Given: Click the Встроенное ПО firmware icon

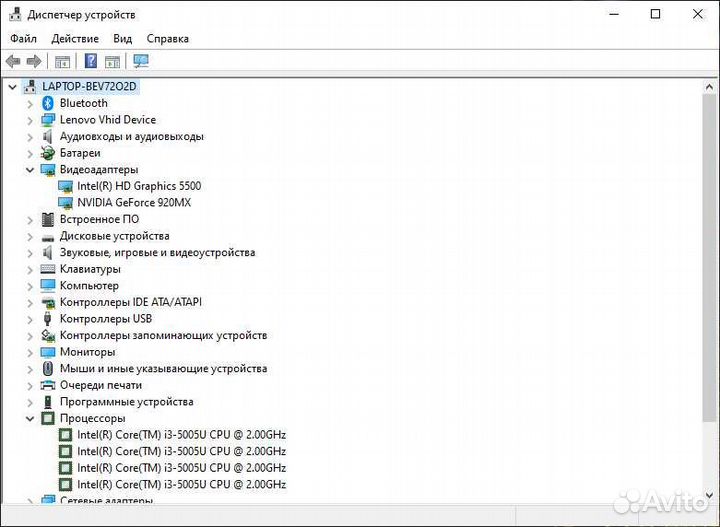Looking at the screenshot, I should 48,219.
